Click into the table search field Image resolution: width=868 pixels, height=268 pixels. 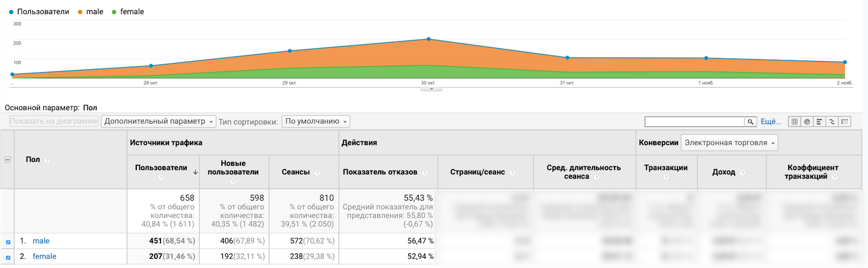pos(694,122)
